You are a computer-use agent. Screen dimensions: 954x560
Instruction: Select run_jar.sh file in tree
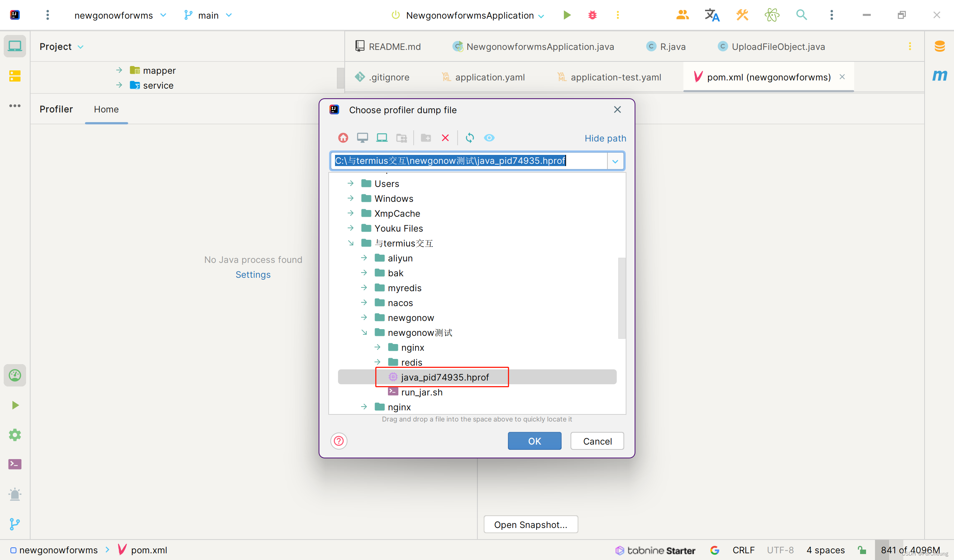pyautogui.click(x=421, y=392)
